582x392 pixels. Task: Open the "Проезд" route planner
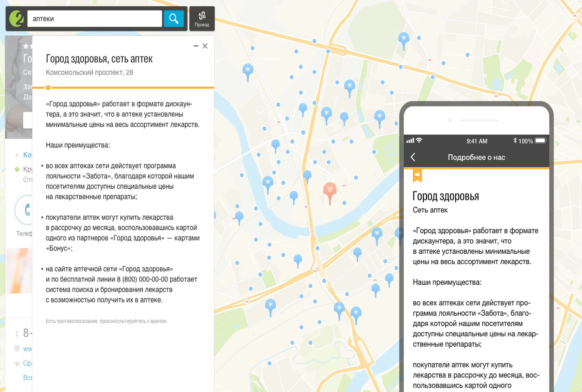point(202,18)
